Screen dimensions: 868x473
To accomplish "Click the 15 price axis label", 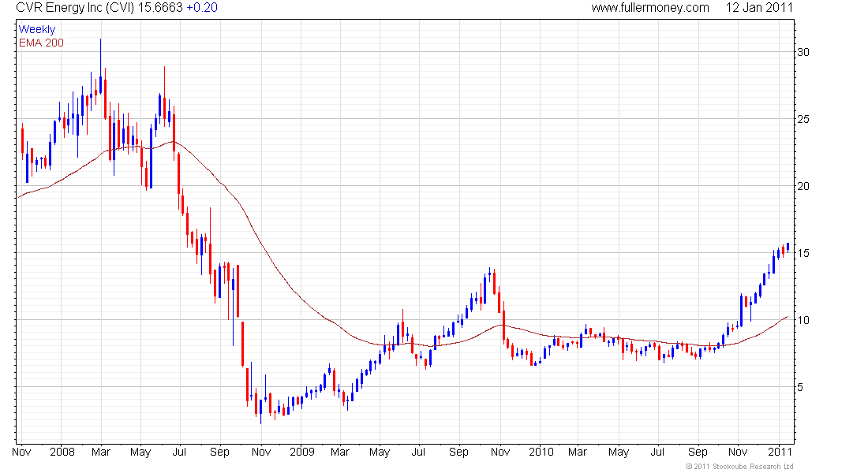I will click(x=803, y=253).
